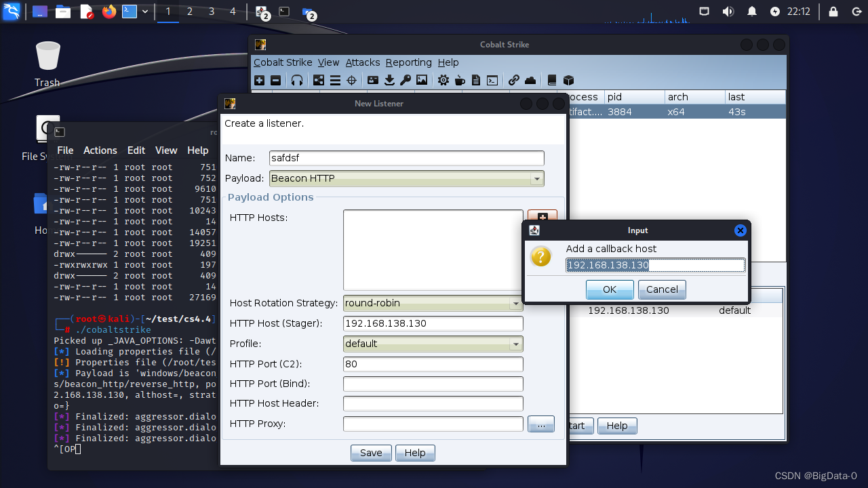Click OK in the Input dialog
Screen dimensions: 868x488
(x=610, y=289)
